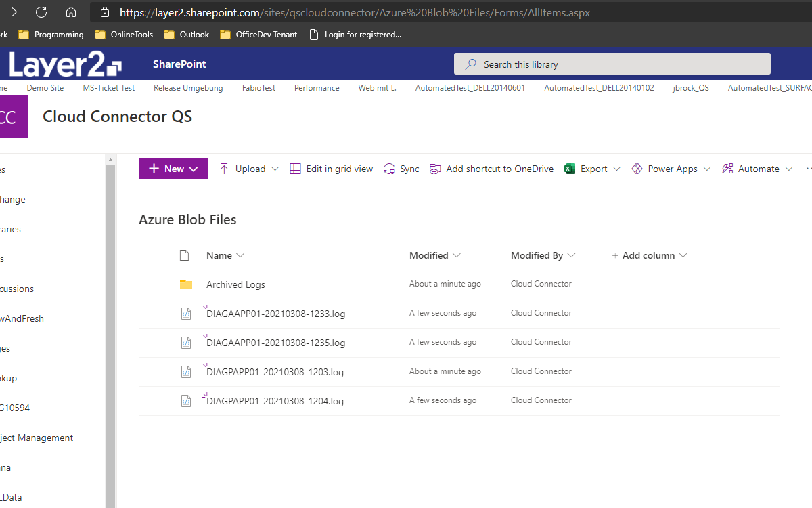
Task: Click the browser refresh icon
Action: [x=41, y=12]
